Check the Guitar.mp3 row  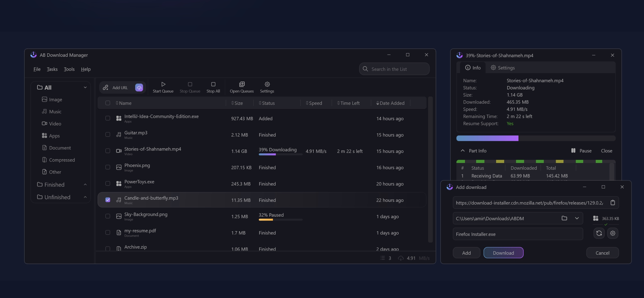tap(108, 134)
